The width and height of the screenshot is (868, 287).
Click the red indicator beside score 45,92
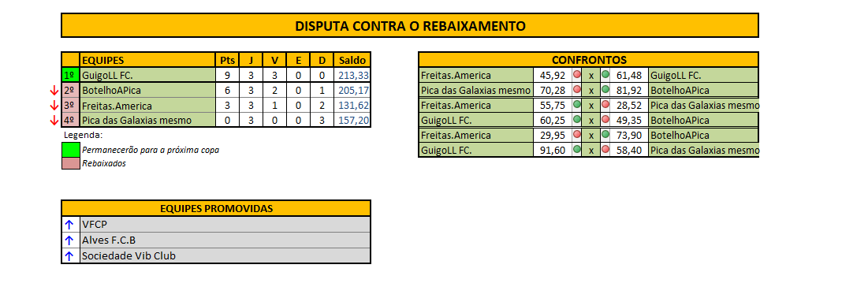coord(577,75)
